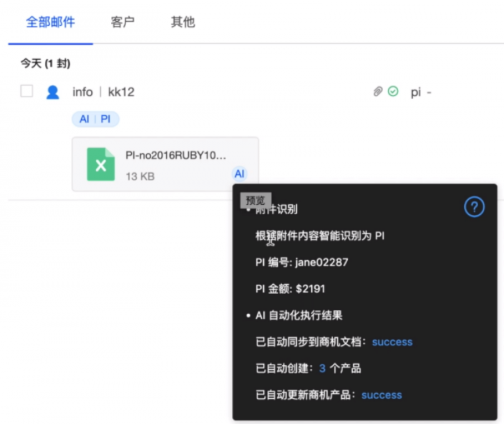
Task: Click the green checkmark status icon
Action: pos(393,92)
